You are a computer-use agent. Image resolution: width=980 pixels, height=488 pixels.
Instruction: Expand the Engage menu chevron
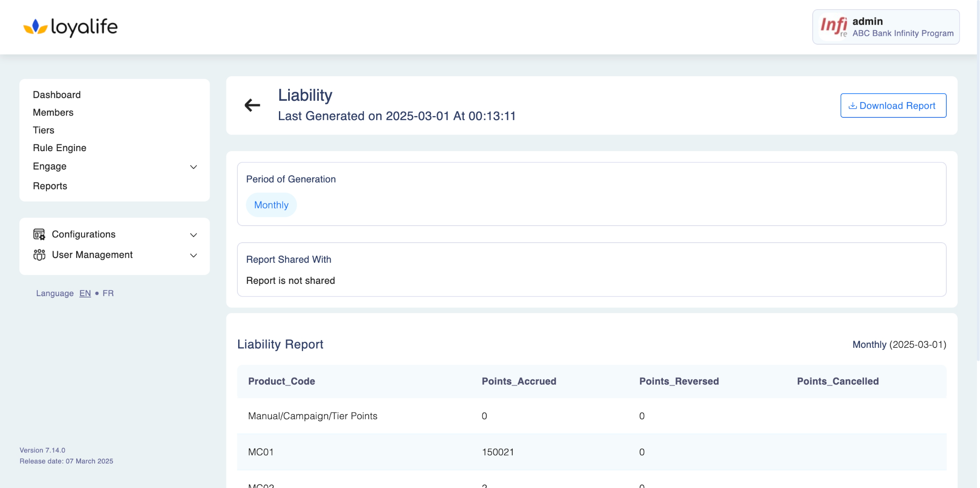pyautogui.click(x=193, y=167)
